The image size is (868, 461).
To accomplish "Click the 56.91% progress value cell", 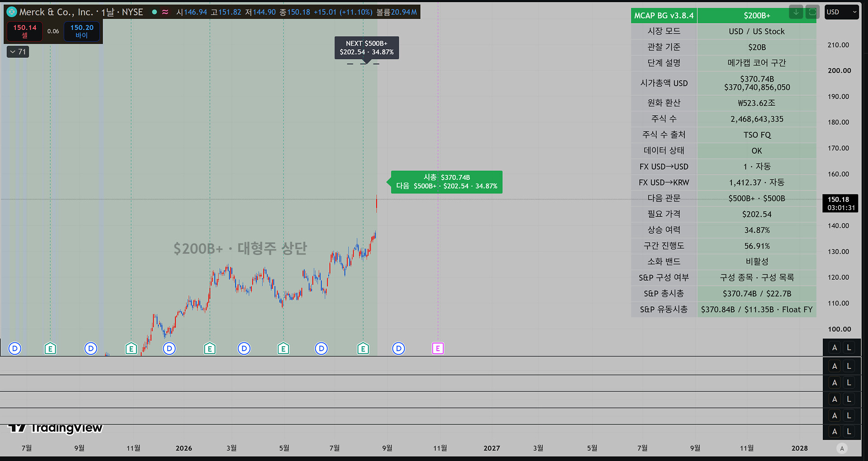I will click(x=757, y=246).
